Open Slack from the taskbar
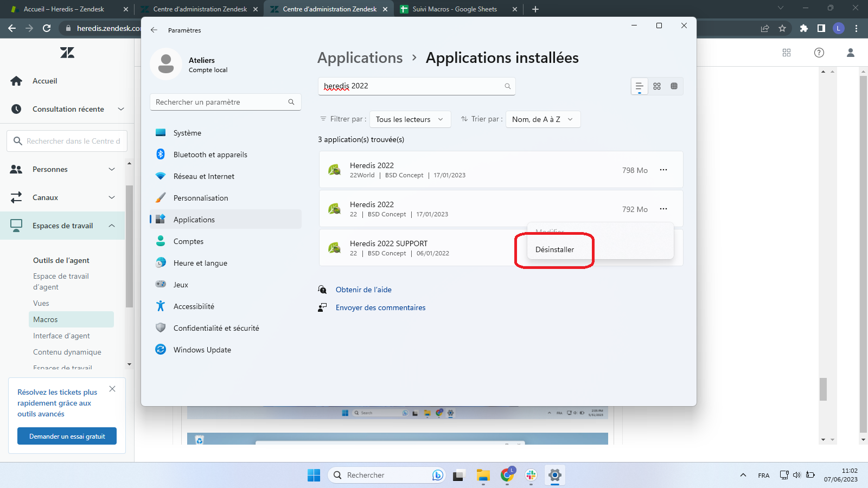Screen dimensions: 868x488 pos(531,475)
